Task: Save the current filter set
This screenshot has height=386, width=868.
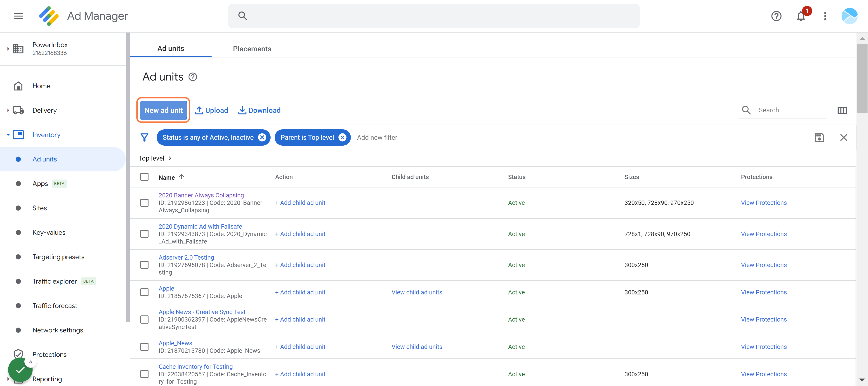Action: click(819, 137)
